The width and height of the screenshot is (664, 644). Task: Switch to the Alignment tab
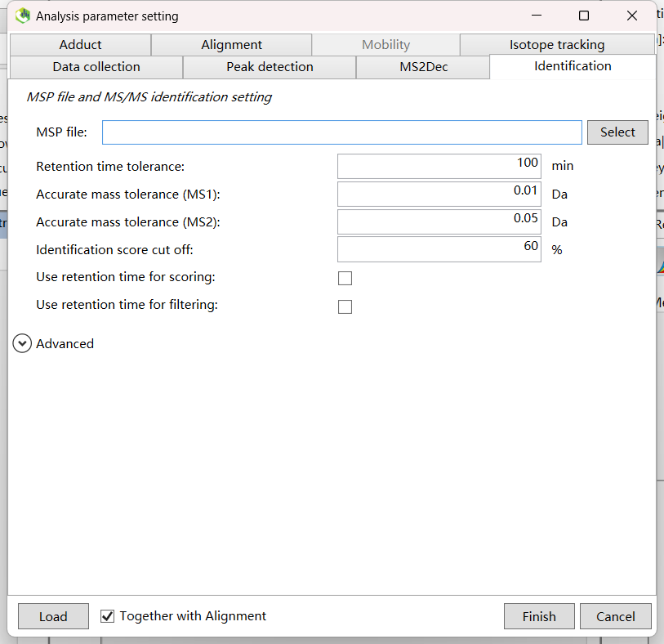pos(231,45)
